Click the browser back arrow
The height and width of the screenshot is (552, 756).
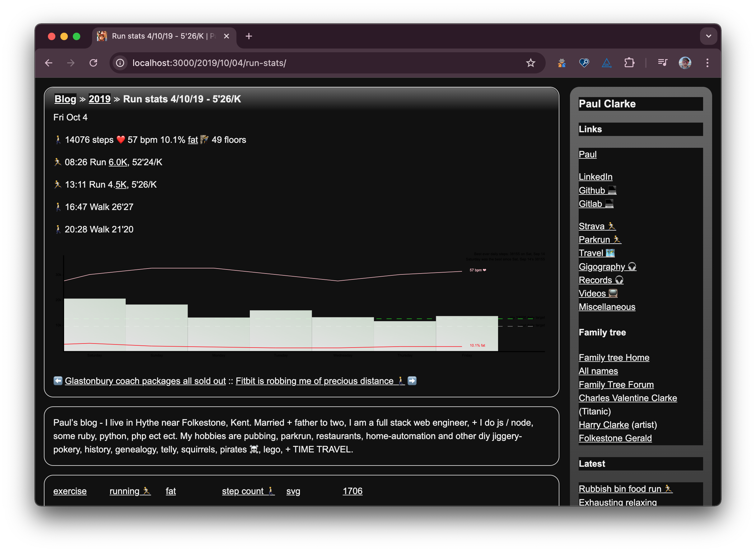click(49, 63)
